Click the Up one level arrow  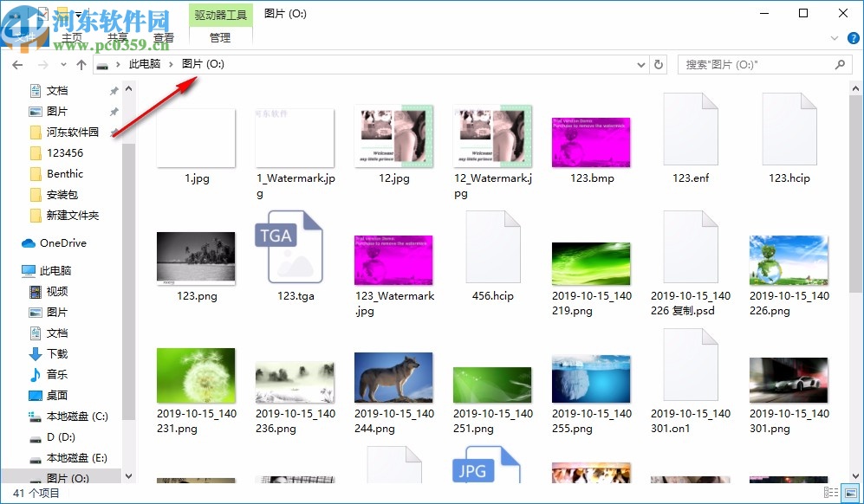coord(81,64)
